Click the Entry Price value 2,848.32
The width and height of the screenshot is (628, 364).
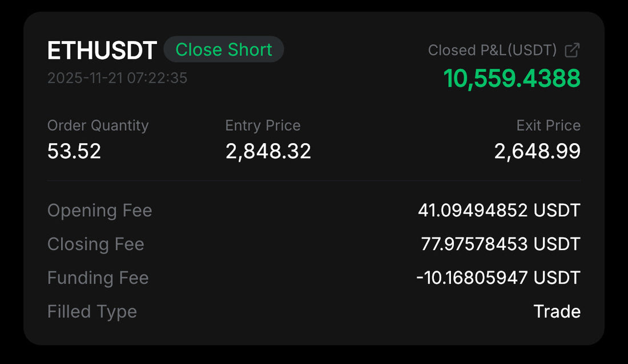click(267, 151)
